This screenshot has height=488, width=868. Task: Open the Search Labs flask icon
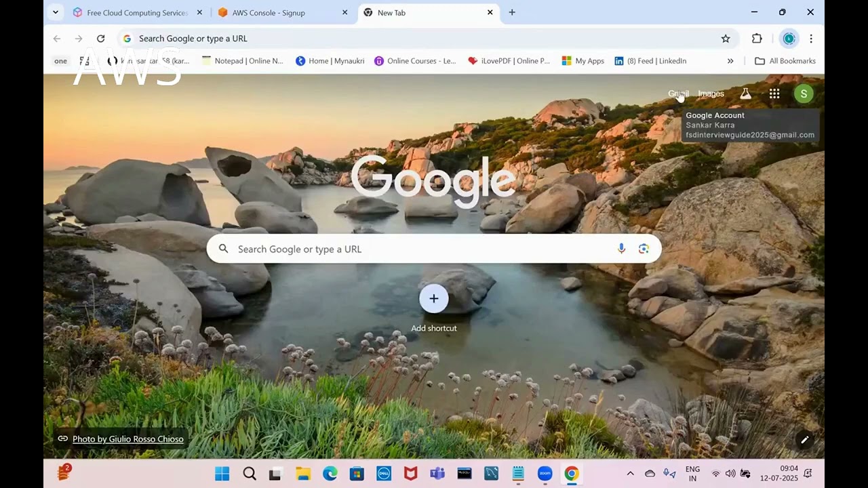tap(745, 94)
